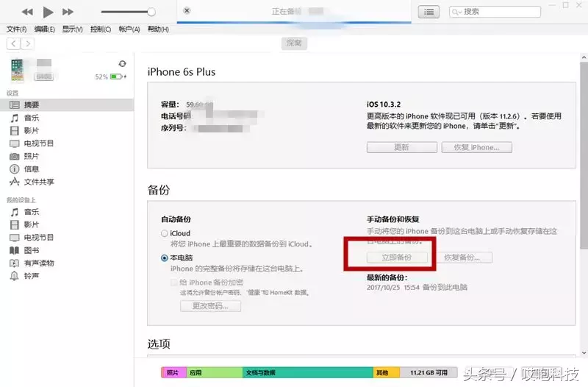Click the 更新 button
The width and height of the screenshot is (588, 387).
coord(401,147)
